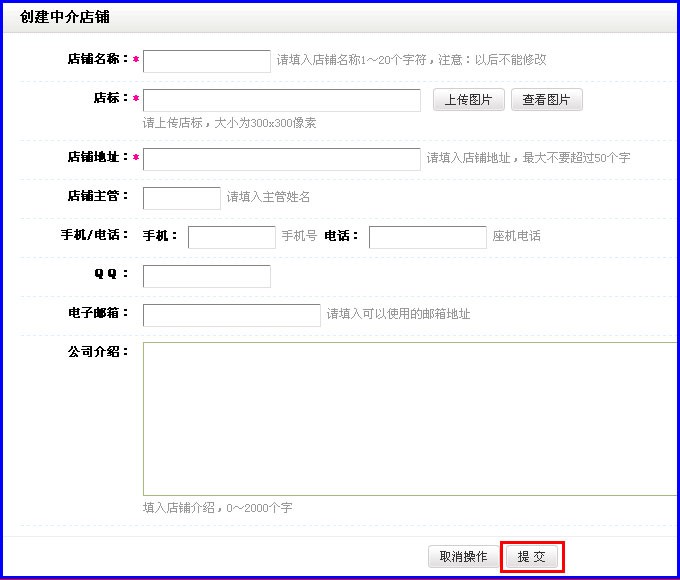Submit the form with 提交
The height and width of the screenshot is (580, 680).
point(532,557)
